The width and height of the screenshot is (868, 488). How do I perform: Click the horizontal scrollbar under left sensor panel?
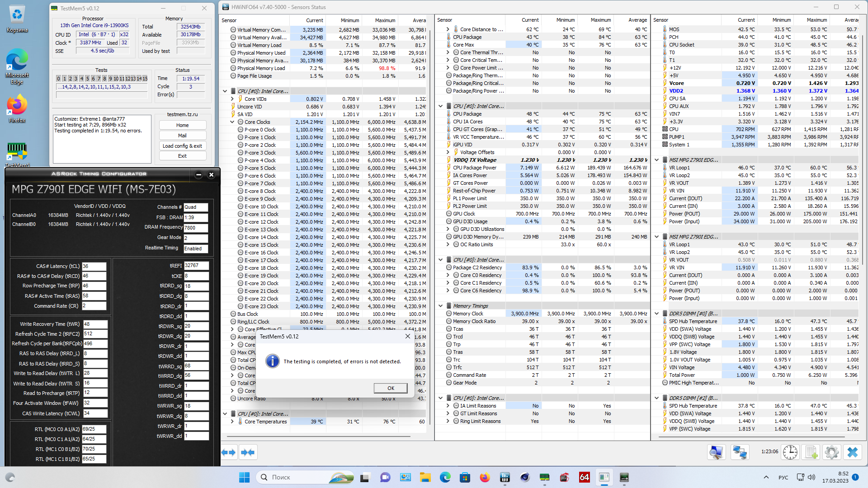tap(318, 437)
